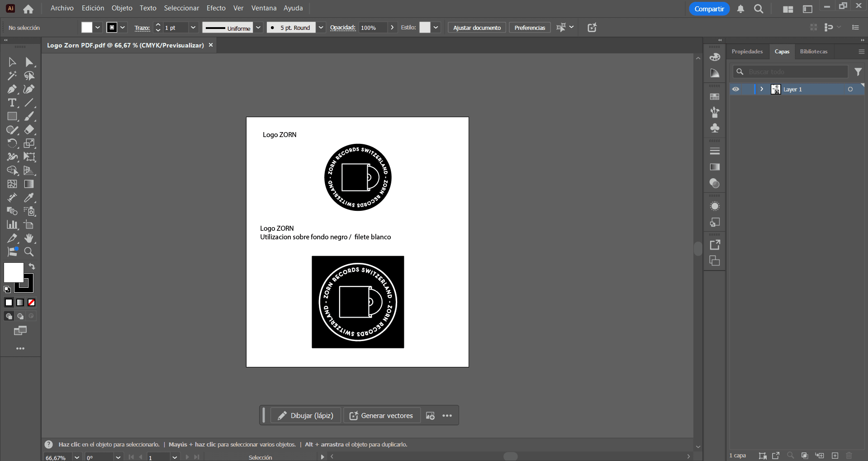Select the Free Transform tool
Image resolution: width=868 pixels, height=461 pixels.
(x=29, y=157)
